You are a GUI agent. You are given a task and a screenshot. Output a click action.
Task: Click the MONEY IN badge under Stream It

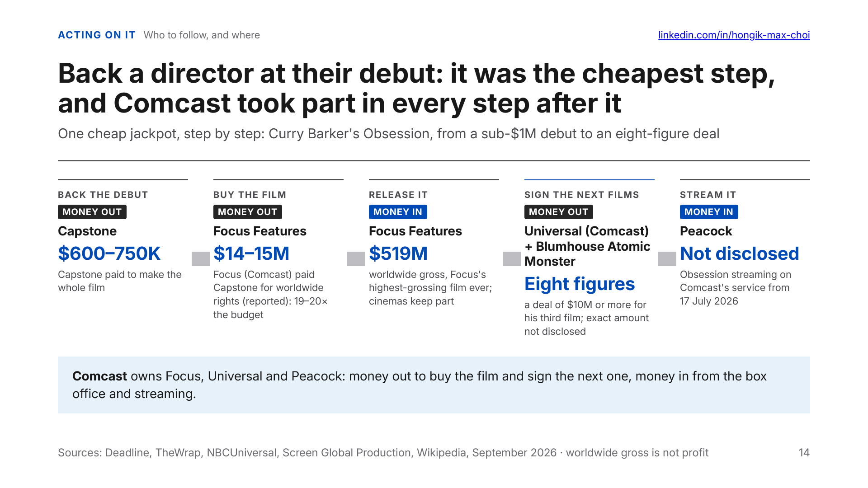709,212
